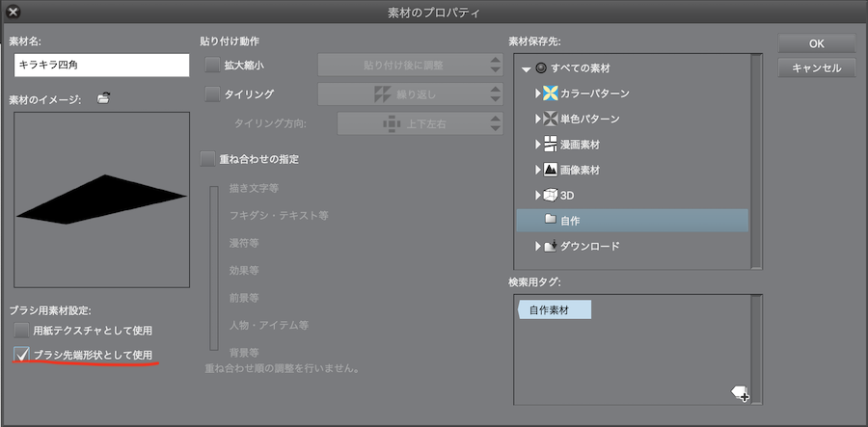Select the 自作素材 tag
This screenshot has width=868, height=427.
(x=555, y=309)
